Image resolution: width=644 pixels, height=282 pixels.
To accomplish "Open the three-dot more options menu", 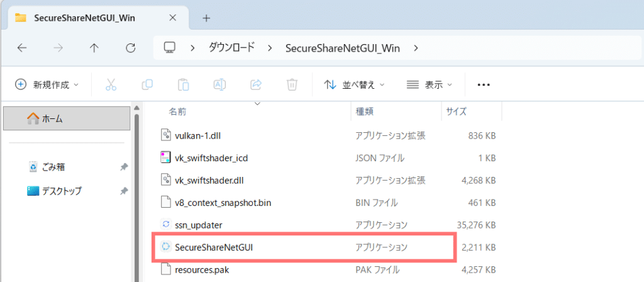I will (x=484, y=84).
